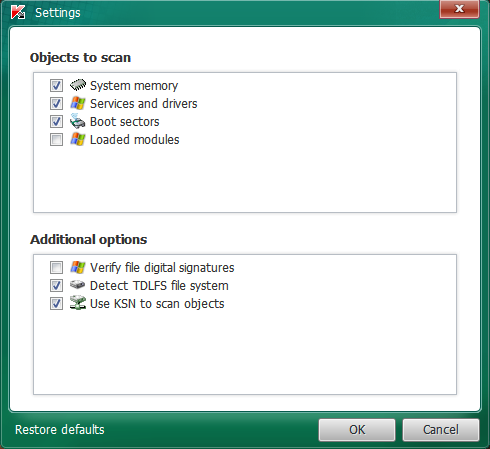Click the Loaded modules Windows-flag icon
This screenshot has height=449, width=490.
78,139
